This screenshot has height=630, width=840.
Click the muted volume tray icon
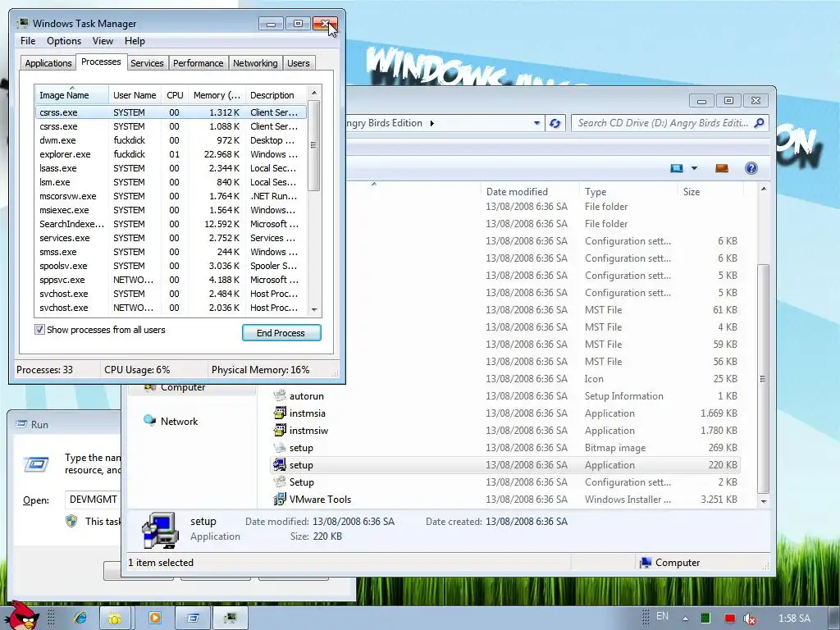click(750, 619)
